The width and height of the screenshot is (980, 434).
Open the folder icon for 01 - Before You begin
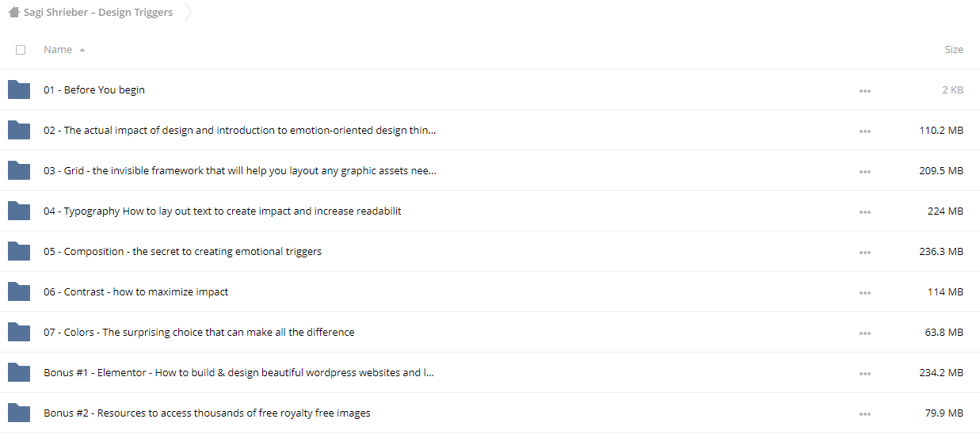19,89
